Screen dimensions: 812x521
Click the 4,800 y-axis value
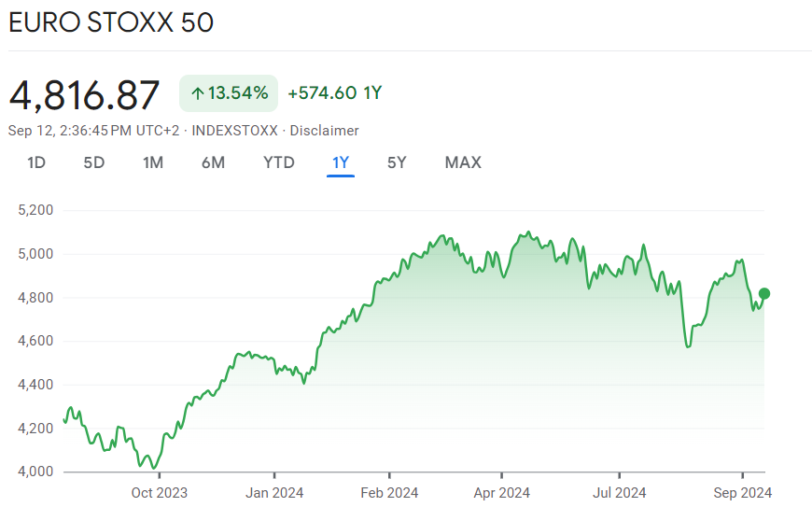pyautogui.click(x=35, y=298)
